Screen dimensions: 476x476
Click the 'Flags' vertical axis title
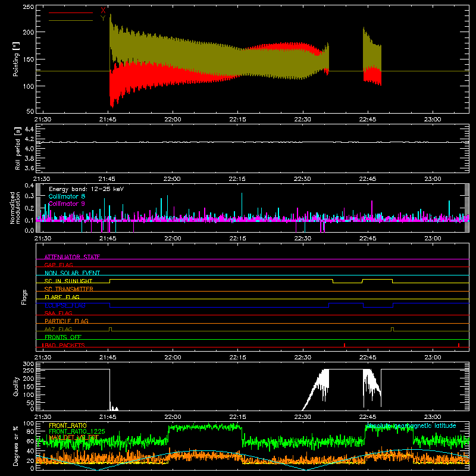point(24,297)
